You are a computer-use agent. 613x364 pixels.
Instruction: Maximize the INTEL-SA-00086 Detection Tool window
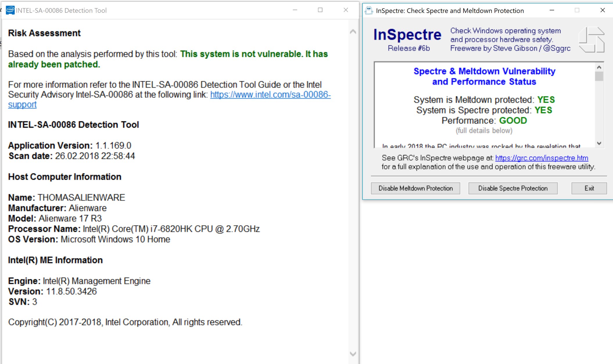[320, 10]
